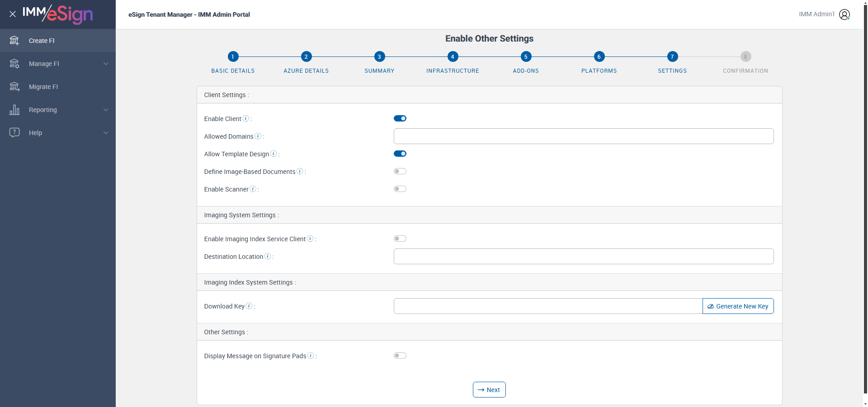868x407 pixels.
Task: Expand the Help menu chevron
Action: [x=105, y=133]
